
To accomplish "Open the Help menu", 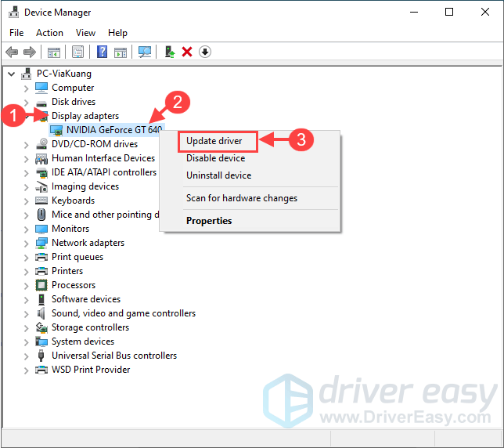I will click(x=117, y=33).
